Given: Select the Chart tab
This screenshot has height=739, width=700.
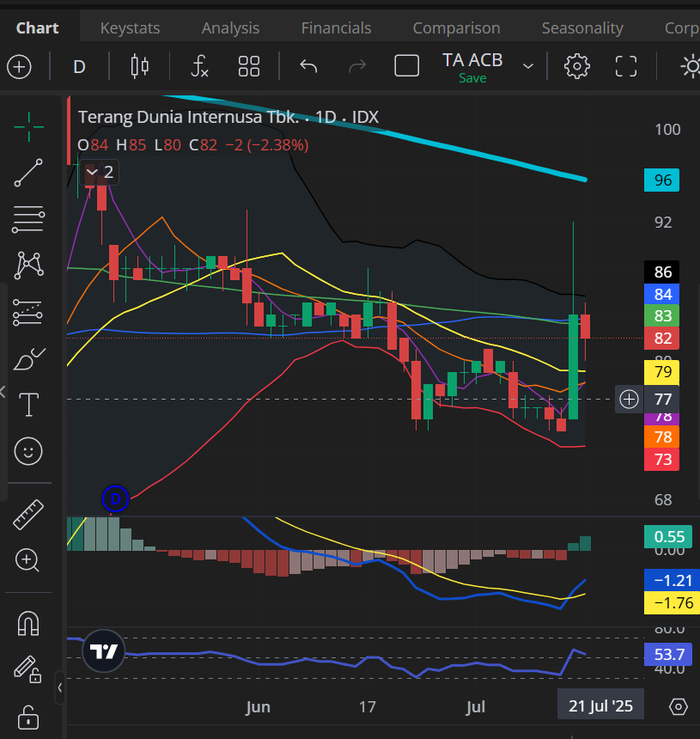Looking at the screenshot, I should click(x=38, y=27).
